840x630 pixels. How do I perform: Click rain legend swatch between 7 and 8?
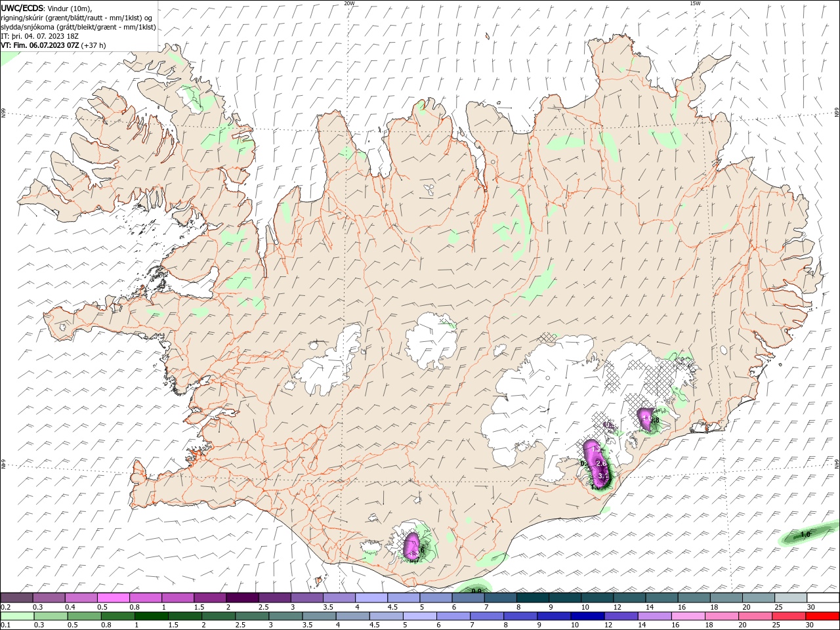488,616
